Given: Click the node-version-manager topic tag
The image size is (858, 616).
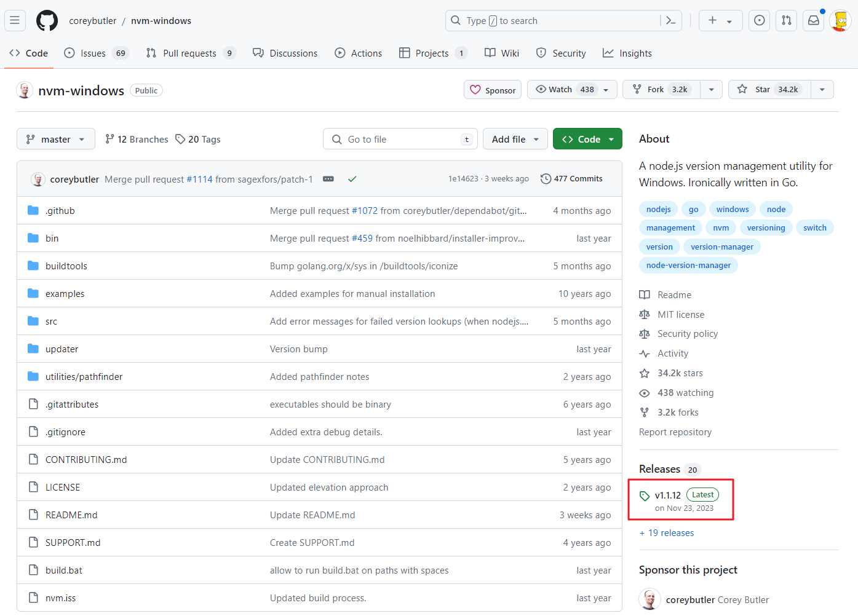Looking at the screenshot, I should tap(689, 265).
